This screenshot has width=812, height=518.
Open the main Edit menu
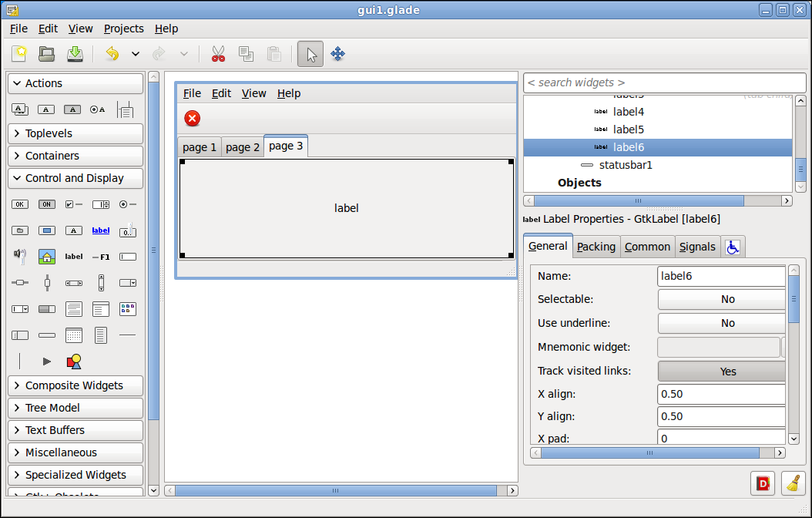point(49,29)
